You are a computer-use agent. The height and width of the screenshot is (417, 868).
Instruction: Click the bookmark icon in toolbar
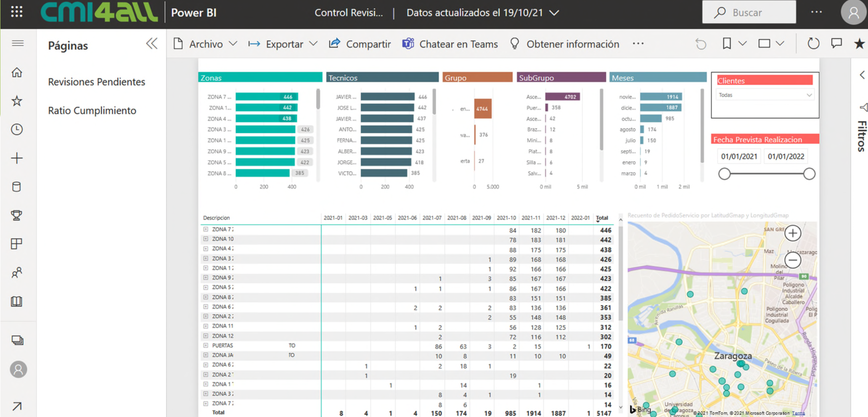pyautogui.click(x=727, y=44)
